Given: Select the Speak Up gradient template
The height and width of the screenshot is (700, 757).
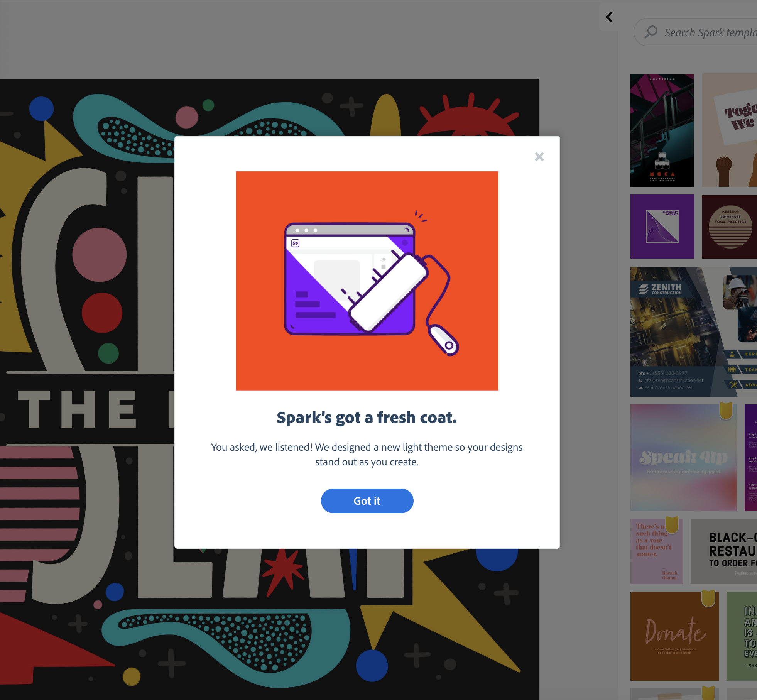Looking at the screenshot, I should (683, 458).
